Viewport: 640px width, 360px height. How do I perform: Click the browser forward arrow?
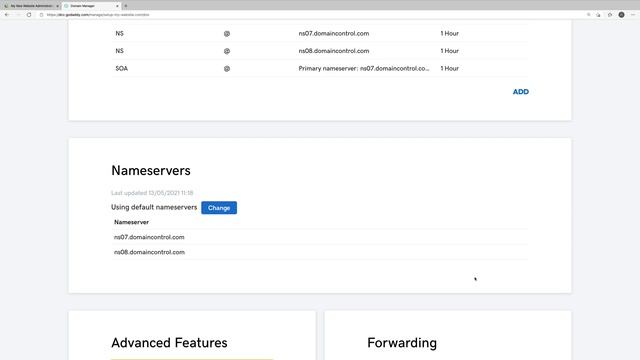(18, 15)
